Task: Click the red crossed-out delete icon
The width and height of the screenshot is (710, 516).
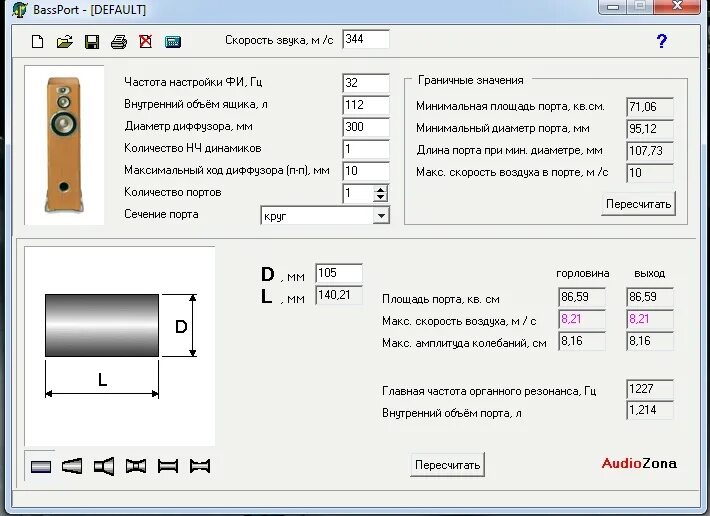Action: [x=145, y=42]
